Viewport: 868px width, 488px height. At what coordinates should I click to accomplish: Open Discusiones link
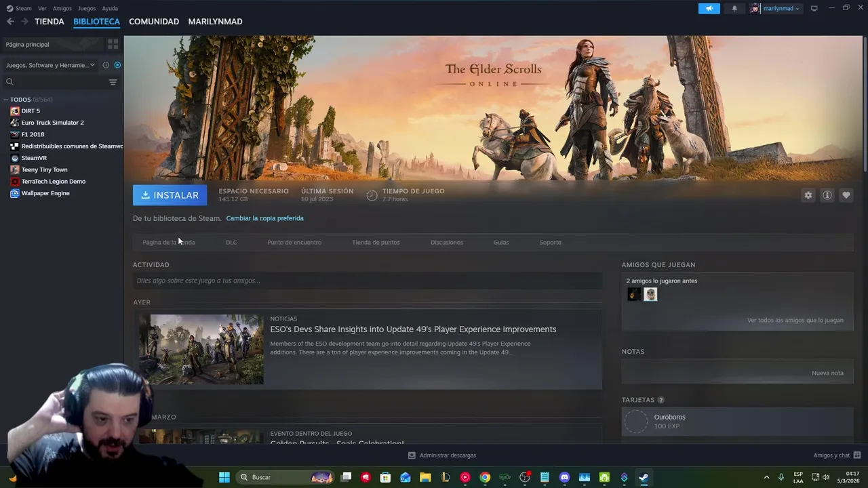click(x=447, y=242)
